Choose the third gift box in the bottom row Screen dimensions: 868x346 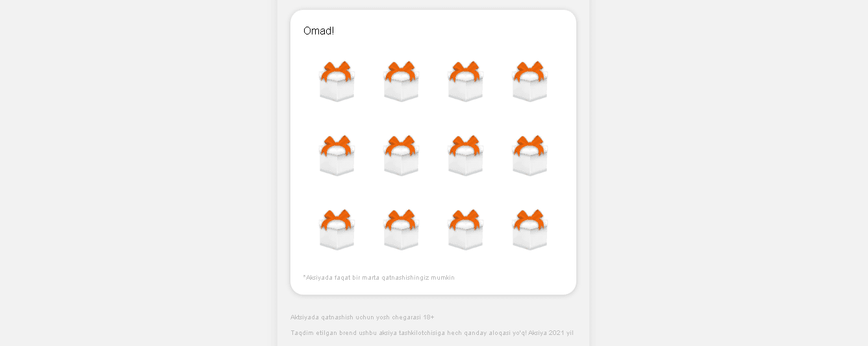(465, 230)
